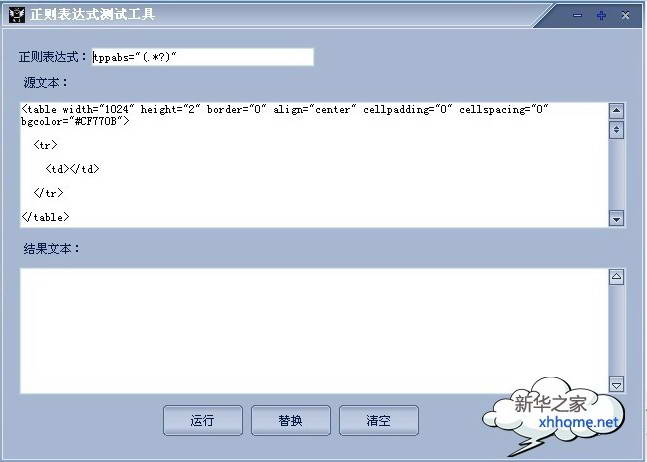Click the 正则表达式测试工具 title bar text
Screen dimensions: 647x462
tap(92, 15)
